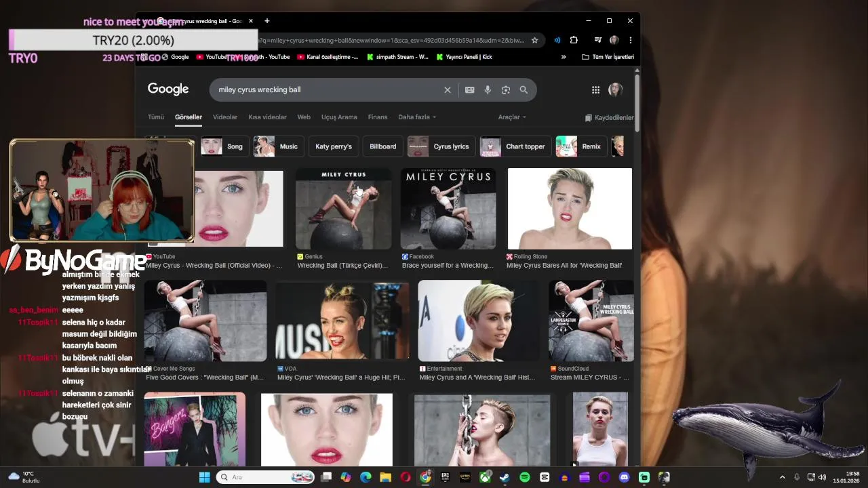This screenshot has width=868, height=488.
Task: Click the Windows taskbar Ara search box
Action: point(265,477)
